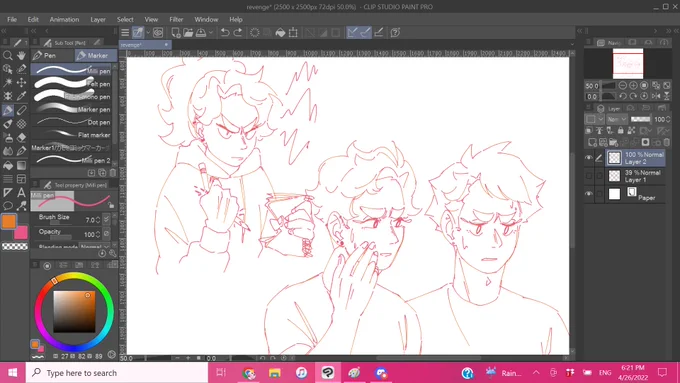Adjust the Brush Size stepper arrows
Viewport: 680px width, 383px height.
click(x=98, y=220)
